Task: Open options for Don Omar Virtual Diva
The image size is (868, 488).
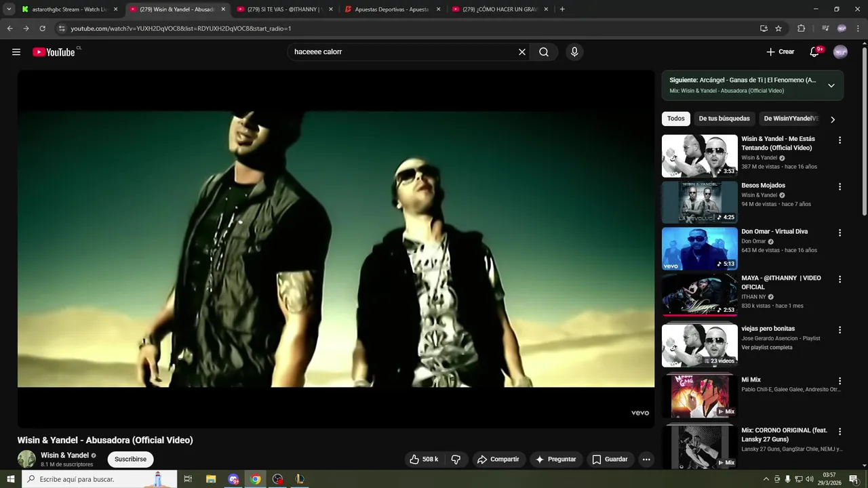Action: pyautogui.click(x=840, y=232)
